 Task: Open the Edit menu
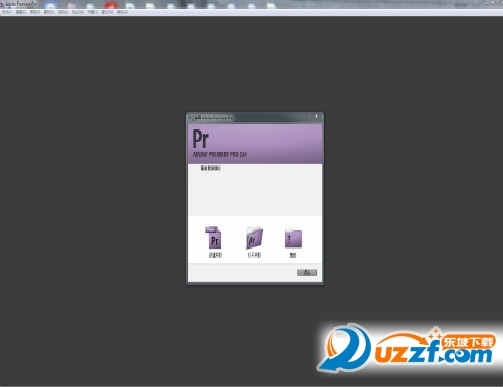pyautogui.click(x=21, y=12)
